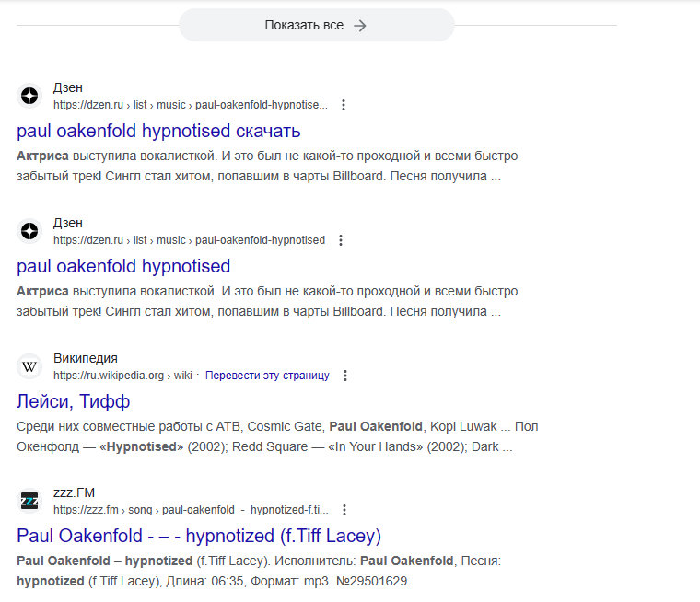The width and height of the screenshot is (700, 602).
Task: Click the "Википедия" site name
Action: pos(86,358)
